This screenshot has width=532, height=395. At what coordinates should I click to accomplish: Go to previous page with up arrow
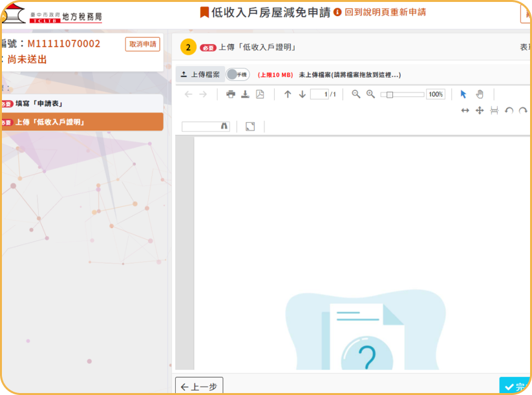click(288, 94)
